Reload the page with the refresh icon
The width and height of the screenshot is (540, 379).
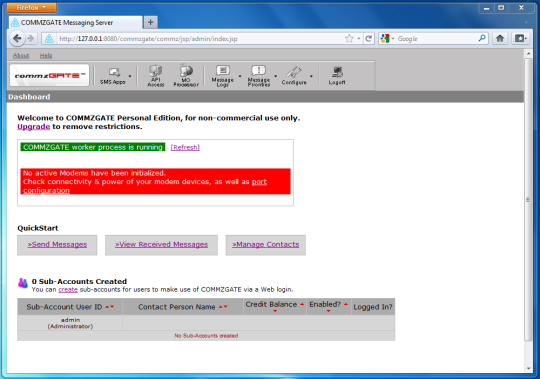tap(368, 39)
